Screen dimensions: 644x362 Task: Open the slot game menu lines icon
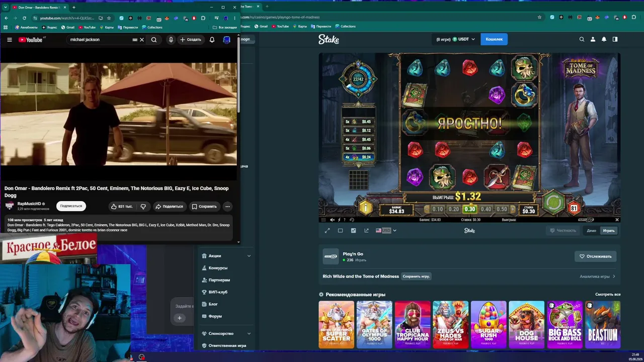click(x=324, y=220)
